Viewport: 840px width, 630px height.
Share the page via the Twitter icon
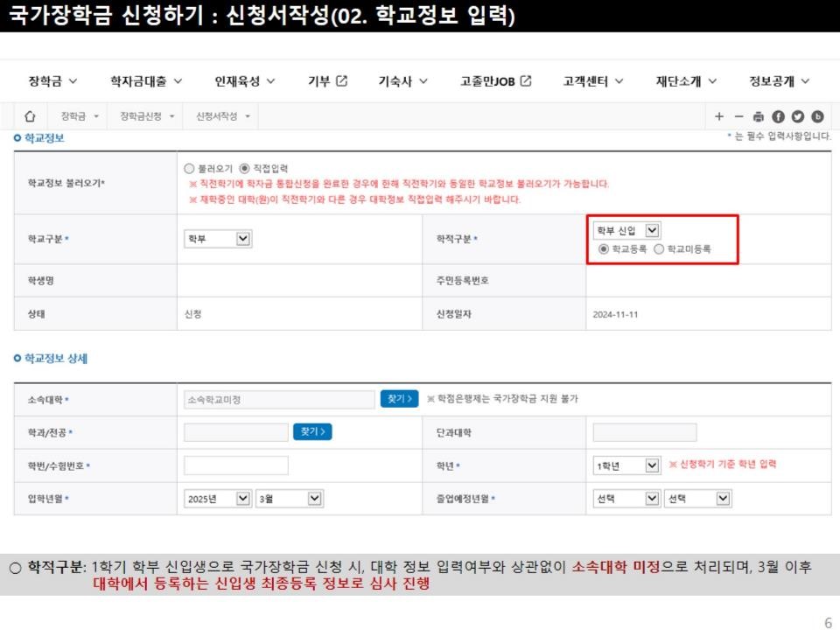coord(797,116)
